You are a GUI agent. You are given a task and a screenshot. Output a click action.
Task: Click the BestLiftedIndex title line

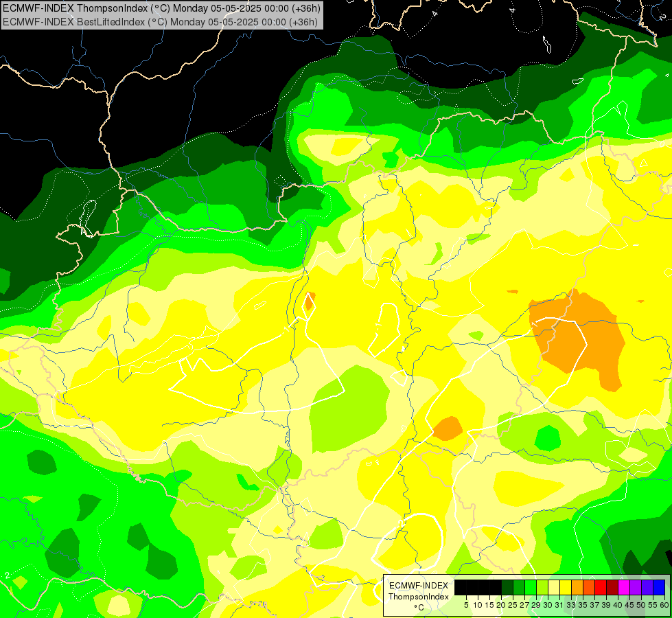click(161, 22)
